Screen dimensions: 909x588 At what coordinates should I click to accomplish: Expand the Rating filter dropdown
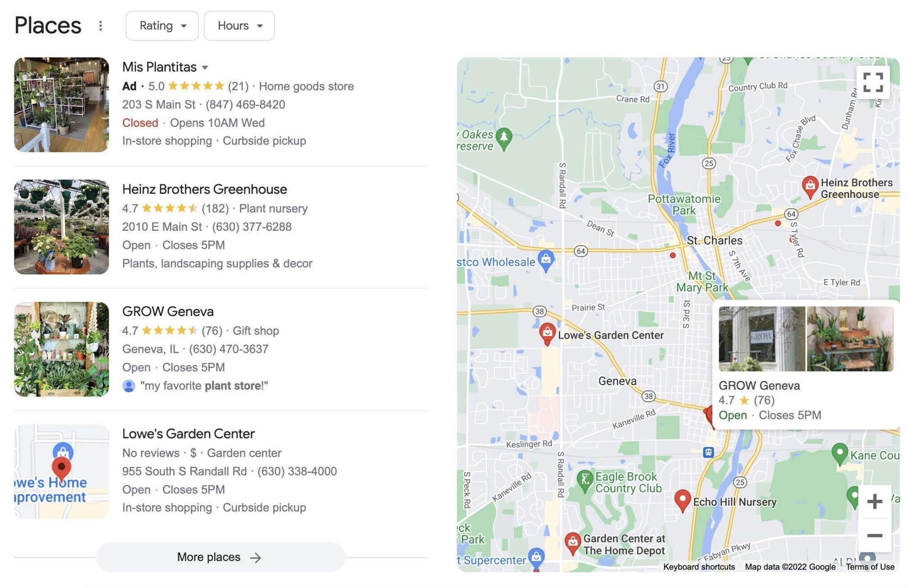point(162,25)
